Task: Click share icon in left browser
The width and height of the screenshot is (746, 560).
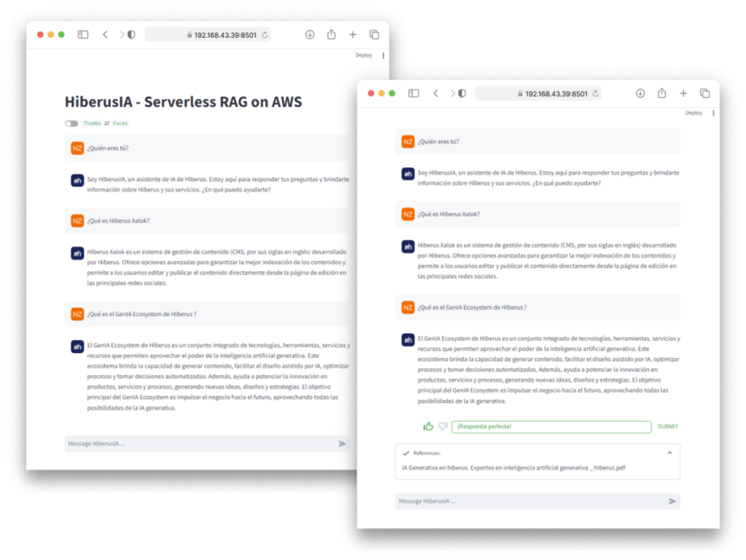Action: pos(331,34)
